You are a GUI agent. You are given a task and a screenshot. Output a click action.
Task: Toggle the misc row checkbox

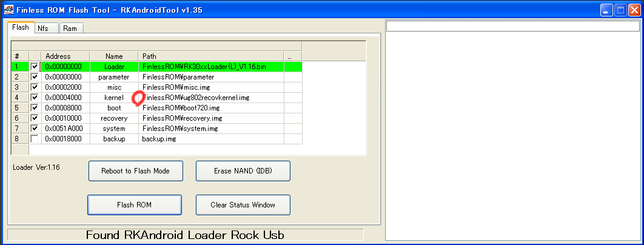click(x=35, y=87)
